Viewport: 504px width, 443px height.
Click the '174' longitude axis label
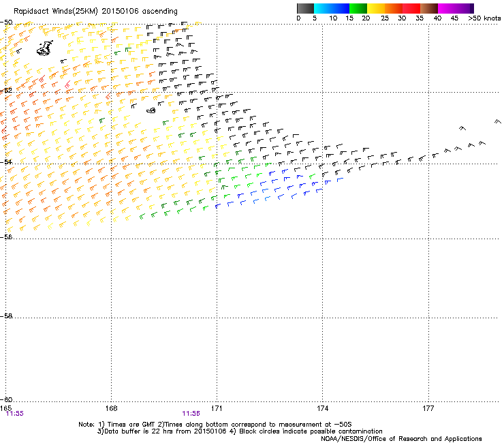tap(322, 408)
